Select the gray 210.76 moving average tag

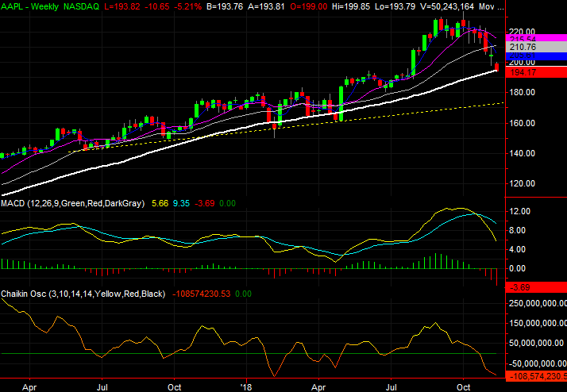click(536, 47)
